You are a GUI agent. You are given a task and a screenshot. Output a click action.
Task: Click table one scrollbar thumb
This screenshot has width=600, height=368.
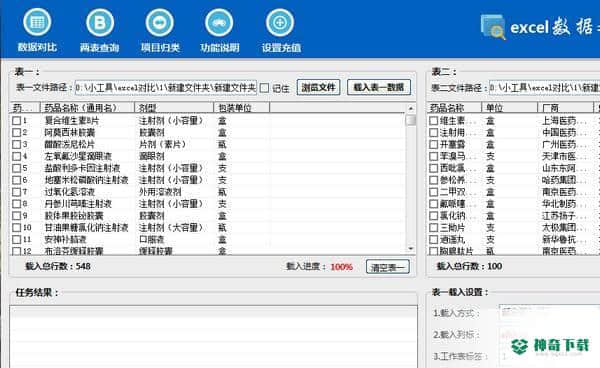[x=411, y=120]
